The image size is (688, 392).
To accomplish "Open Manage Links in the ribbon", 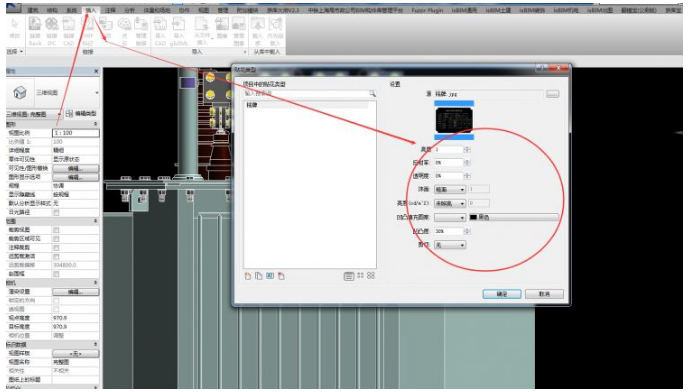I will coord(141,25).
